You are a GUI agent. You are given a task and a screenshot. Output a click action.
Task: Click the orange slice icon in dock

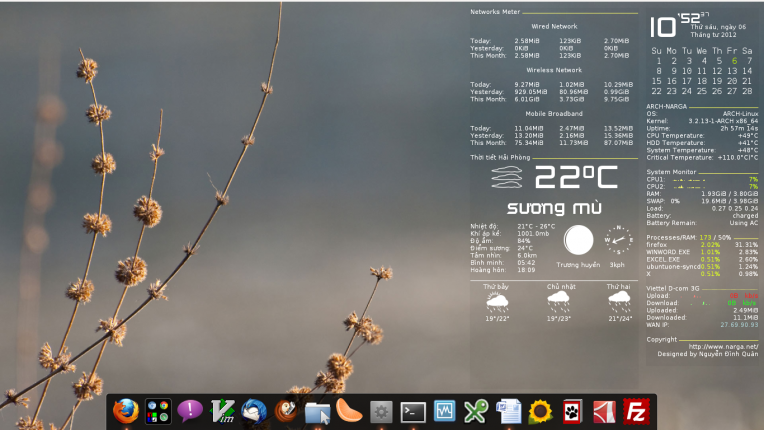point(349,411)
